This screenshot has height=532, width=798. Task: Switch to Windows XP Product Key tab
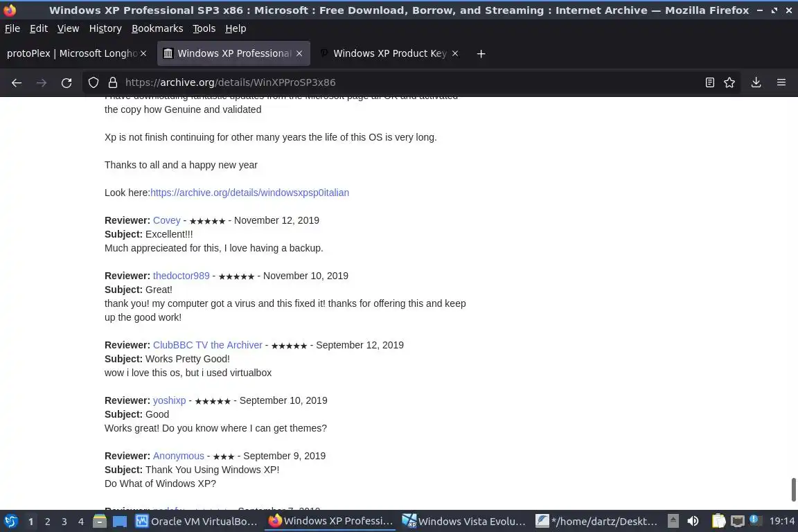click(x=389, y=53)
